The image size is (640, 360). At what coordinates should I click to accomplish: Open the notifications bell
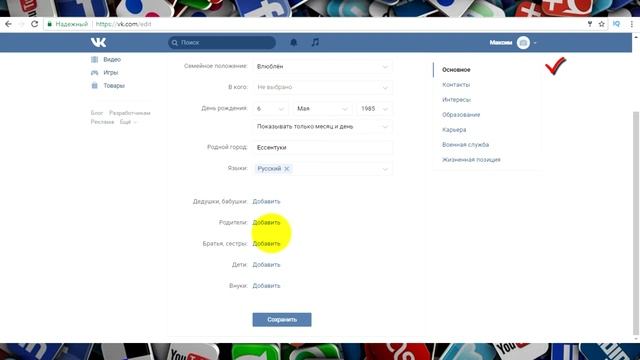[x=293, y=42]
